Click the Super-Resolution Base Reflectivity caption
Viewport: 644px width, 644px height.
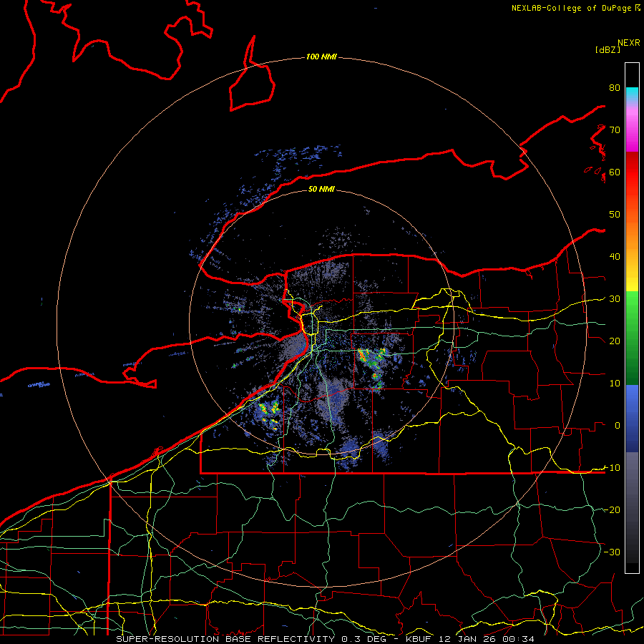pos(225,639)
